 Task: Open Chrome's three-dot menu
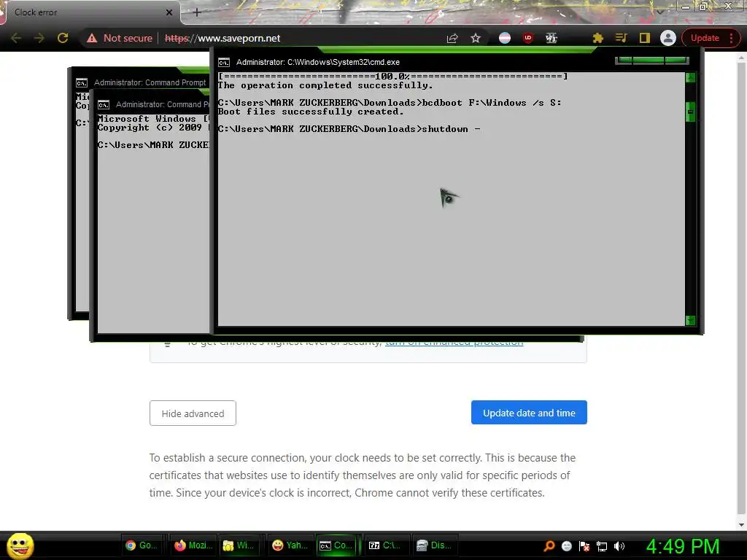(x=731, y=38)
